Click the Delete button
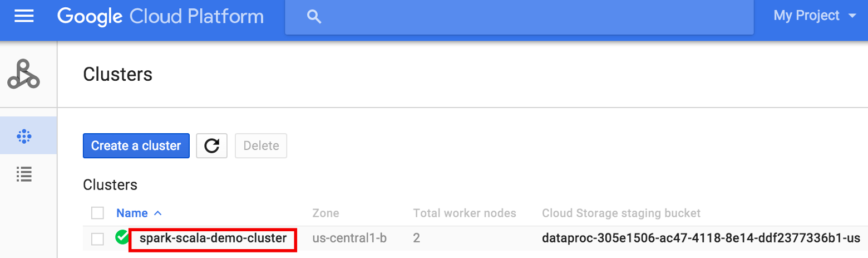 pyautogui.click(x=261, y=146)
